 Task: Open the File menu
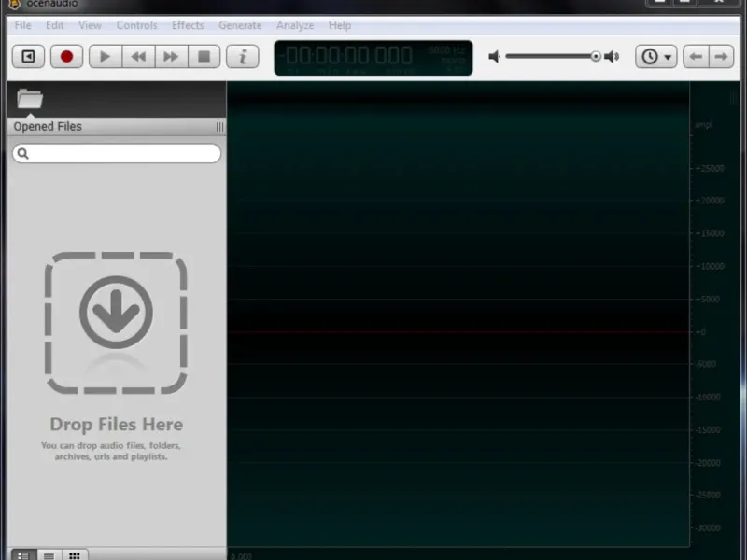click(x=22, y=25)
